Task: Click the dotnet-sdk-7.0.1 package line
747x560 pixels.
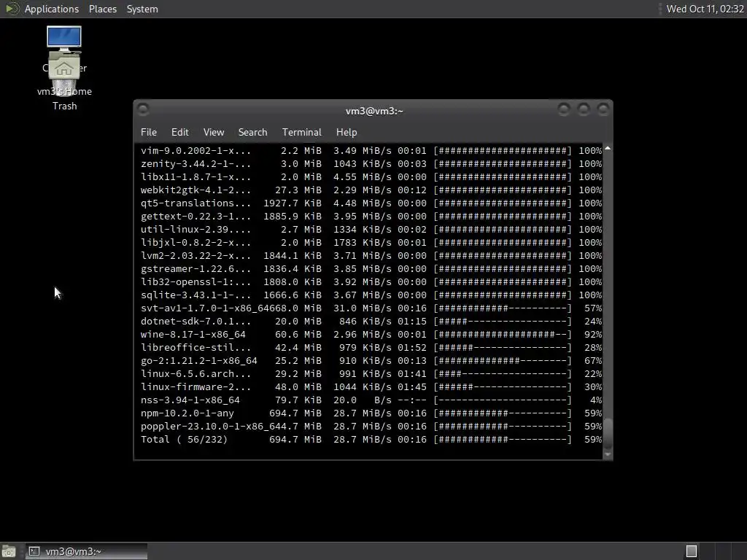Action: [x=371, y=322]
